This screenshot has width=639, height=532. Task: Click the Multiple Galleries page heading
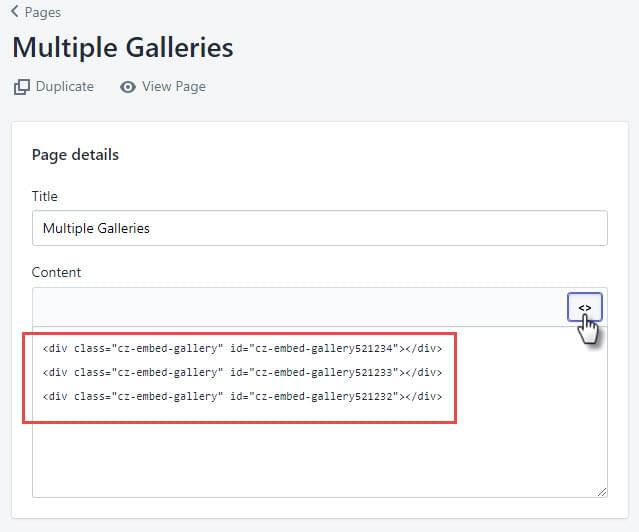pyautogui.click(x=123, y=48)
